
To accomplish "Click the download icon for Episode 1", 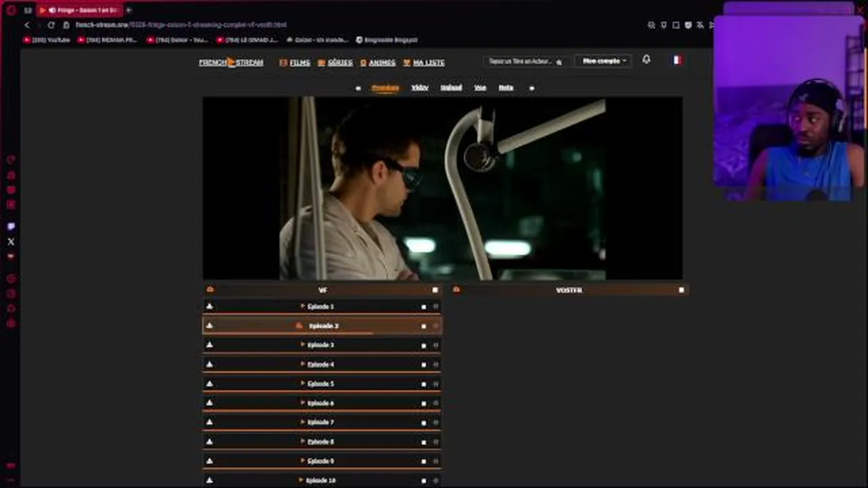I will tap(210, 306).
